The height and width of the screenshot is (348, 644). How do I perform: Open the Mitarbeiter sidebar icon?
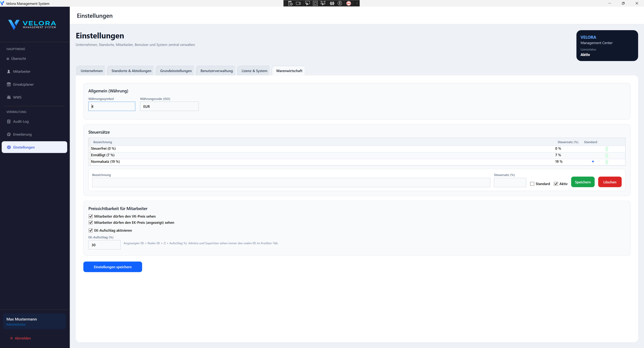[9, 71]
